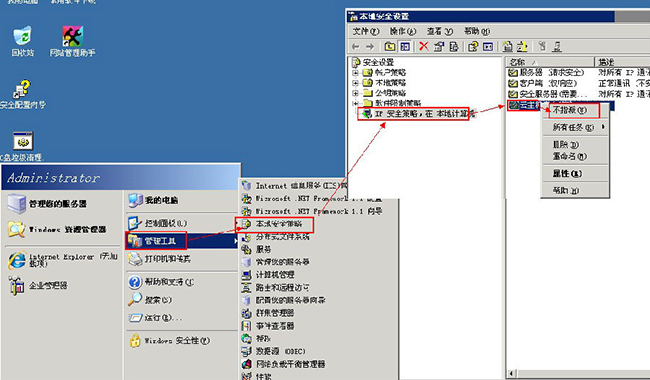Open 我的电脑 in Start menu
Viewport: 650px width, 380px height.
coord(153,201)
